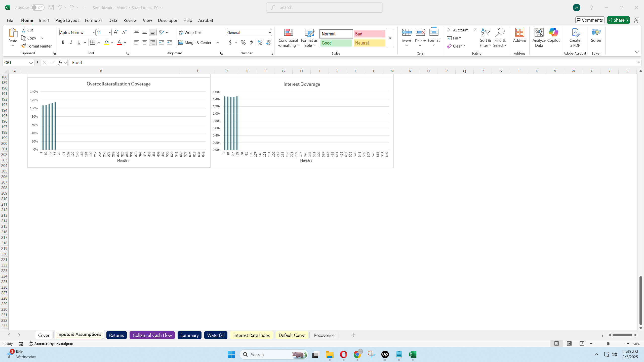Open the Copilot pane

coord(553,35)
